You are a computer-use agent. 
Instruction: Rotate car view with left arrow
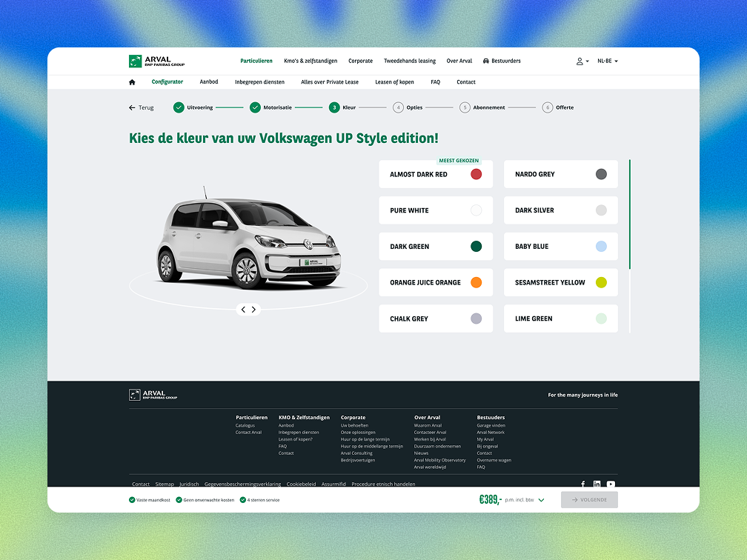[243, 310]
